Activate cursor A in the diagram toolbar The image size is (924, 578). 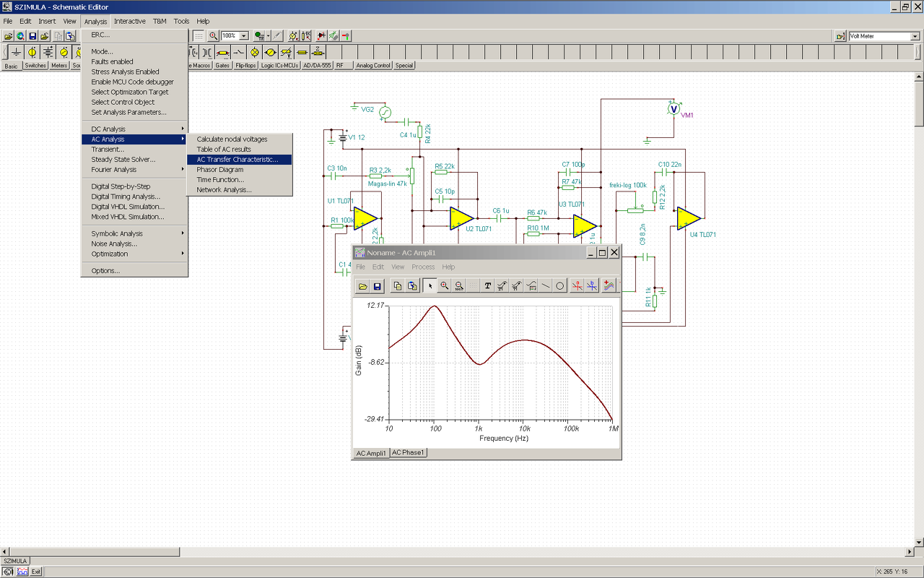[577, 286]
